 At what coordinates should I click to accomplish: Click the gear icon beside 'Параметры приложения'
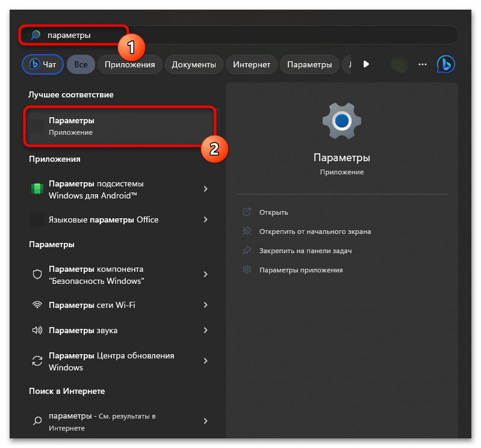(247, 269)
